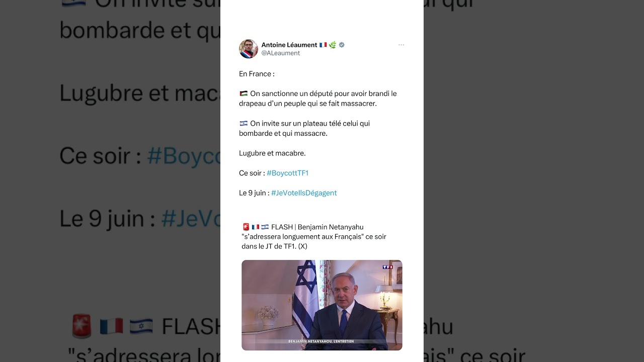Screen dimensions: 644x362
Task: Open the Netanyahu interview video thumbnail
Action: (322, 305)
